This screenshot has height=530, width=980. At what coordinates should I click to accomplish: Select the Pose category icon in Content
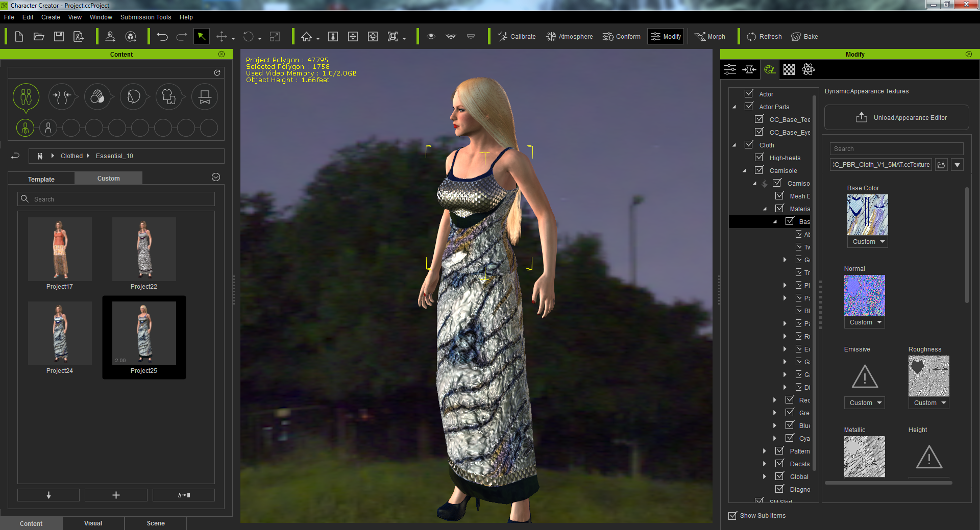tap(62, 97)
